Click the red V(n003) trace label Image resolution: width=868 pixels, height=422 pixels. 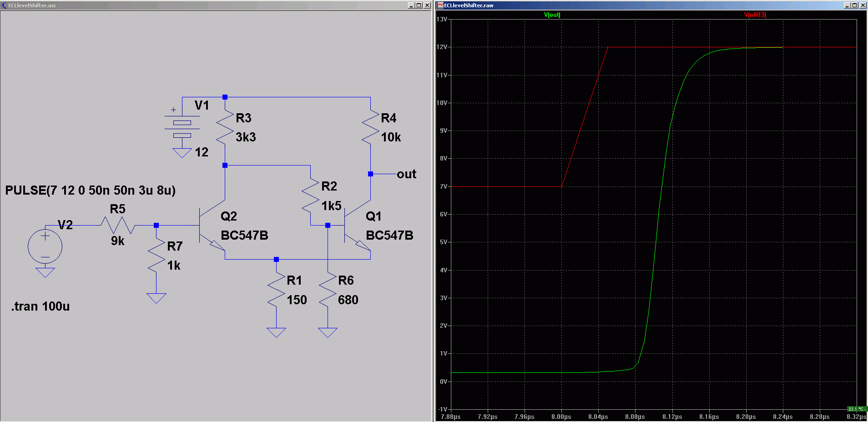click(x=755, y=15)
